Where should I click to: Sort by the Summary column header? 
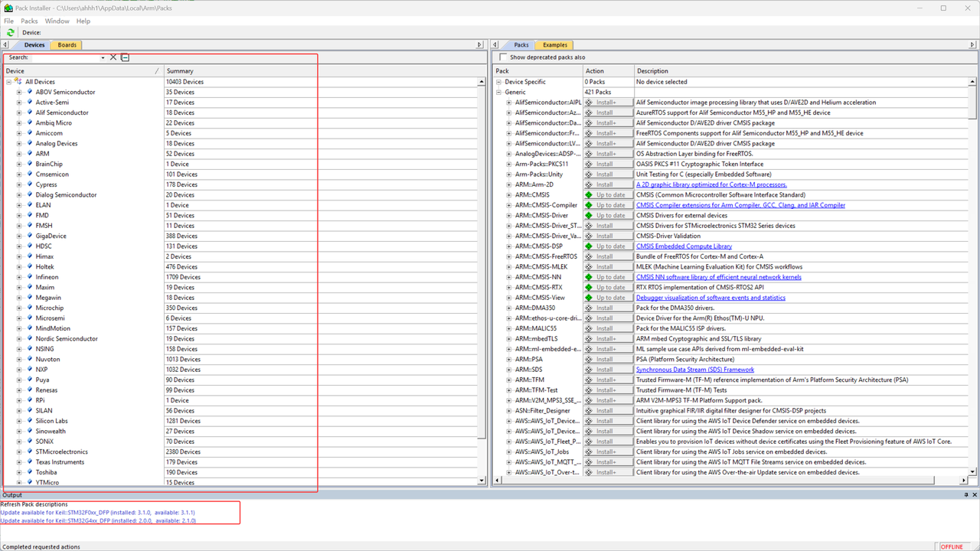click(325, 71)
